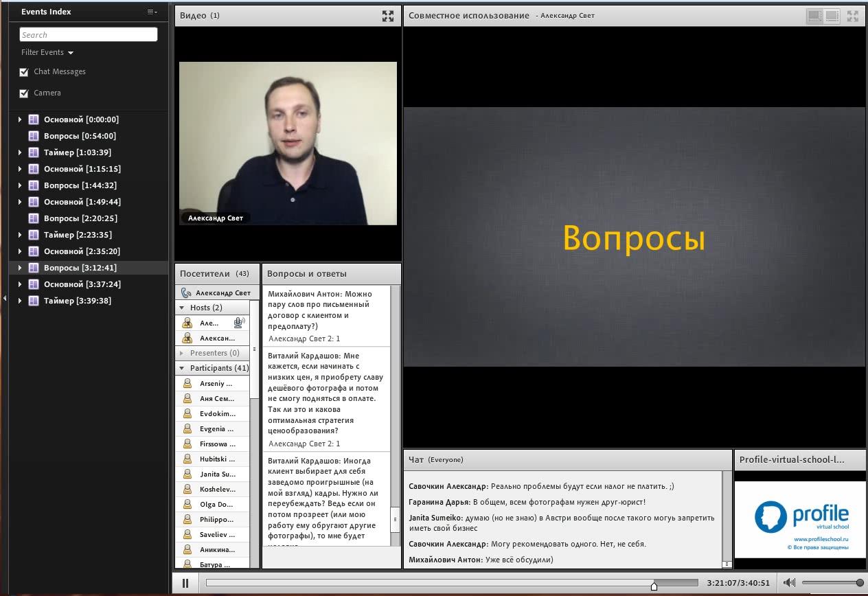The image size is (868, 596).
Task: Pause the recording playback
Action: pyautogui.click(x=185, y=584)
